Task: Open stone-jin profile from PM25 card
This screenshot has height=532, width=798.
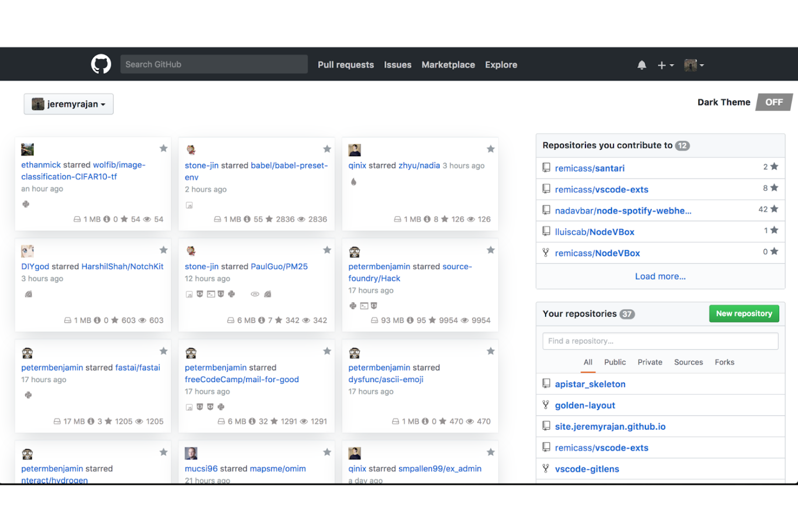Action: 202,266
